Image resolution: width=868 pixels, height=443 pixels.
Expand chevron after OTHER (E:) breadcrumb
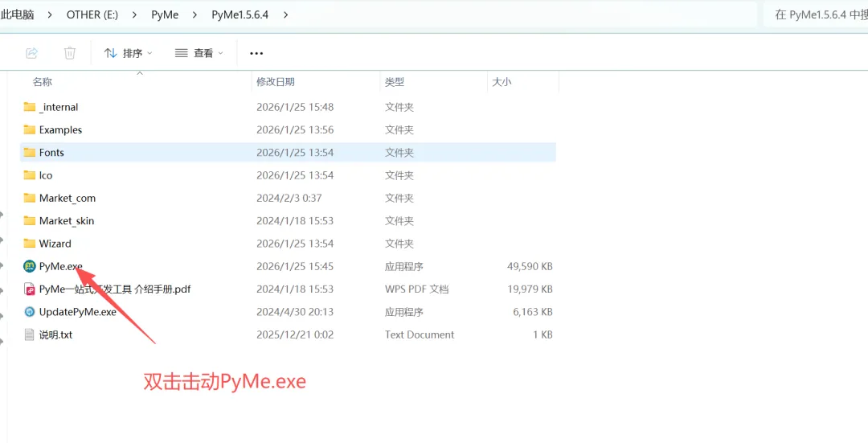coord(134,15)
